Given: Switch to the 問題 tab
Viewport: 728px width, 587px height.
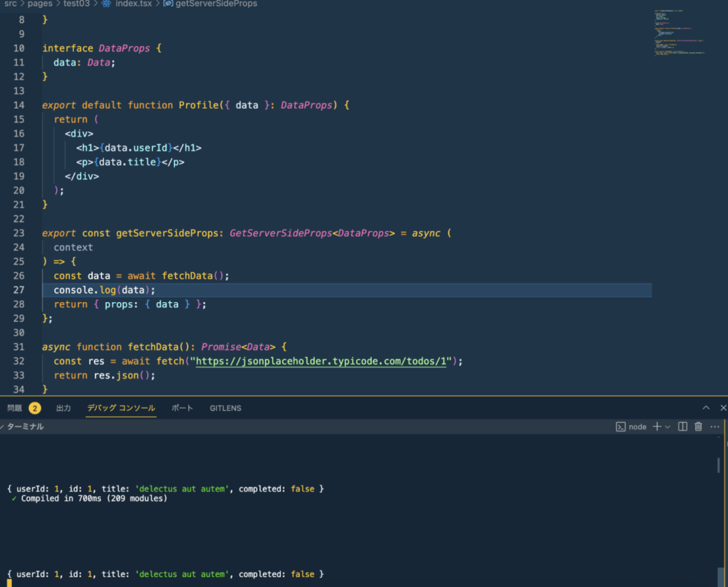Looking at the screenshot, I should click(x=14, y=408).
